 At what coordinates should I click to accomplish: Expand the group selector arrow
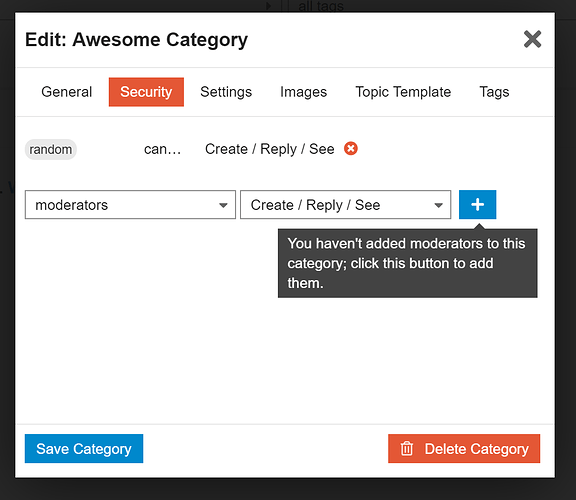coord(223,205)
